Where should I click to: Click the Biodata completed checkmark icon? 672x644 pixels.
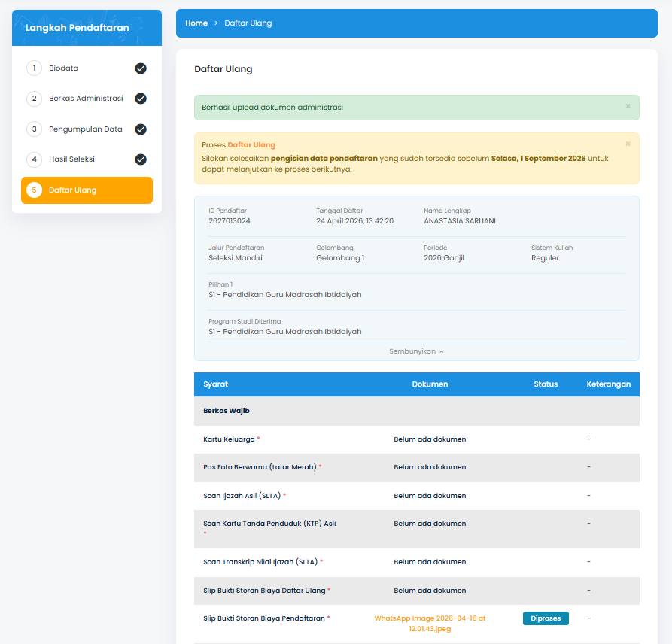141,68
